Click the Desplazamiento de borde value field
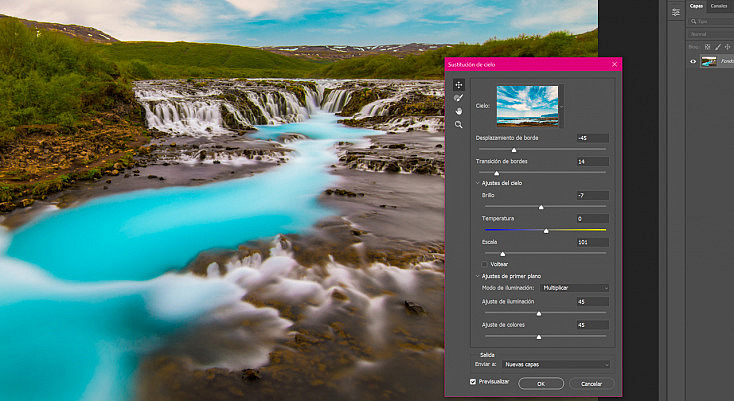Screen dimensions: 734x401 click(x=593, y=138)
